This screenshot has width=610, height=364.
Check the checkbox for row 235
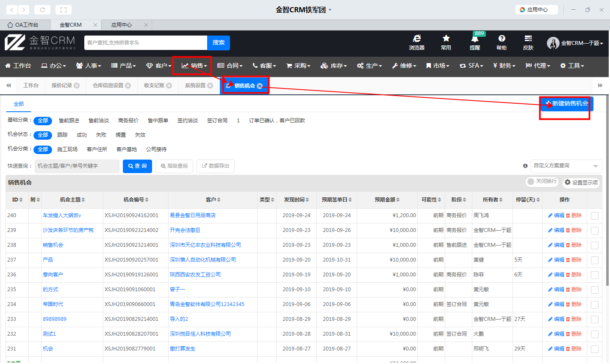pos(595,290)
